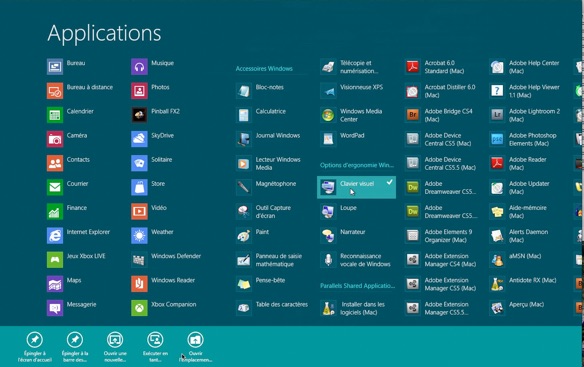584x367 pixels.
Task: Launch Xbox Companion
Action: click(164, 308)
